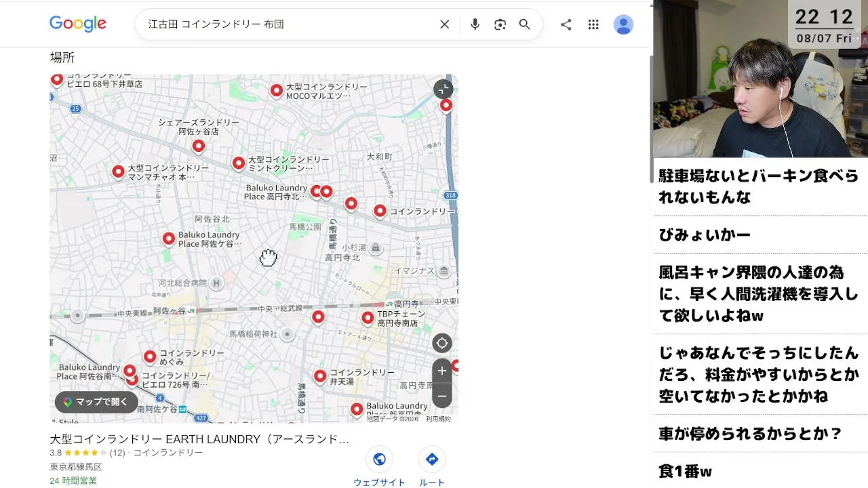Submit search with the magnifier icon
The image size is (868, 488).
524,24
